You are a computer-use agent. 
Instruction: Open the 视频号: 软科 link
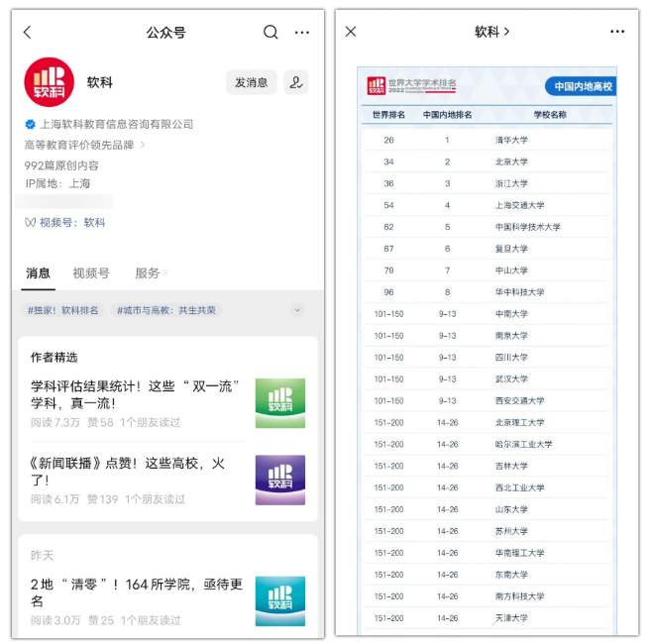pos(65,222)
